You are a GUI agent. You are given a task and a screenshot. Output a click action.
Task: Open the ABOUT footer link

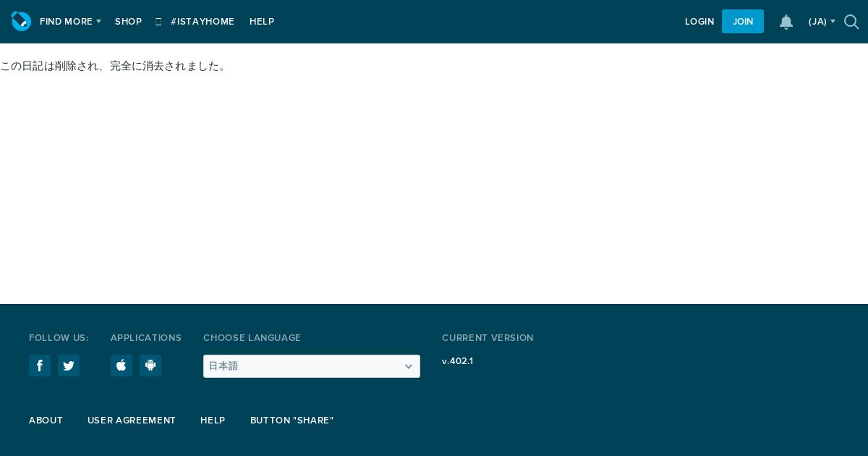click(46, 421)
